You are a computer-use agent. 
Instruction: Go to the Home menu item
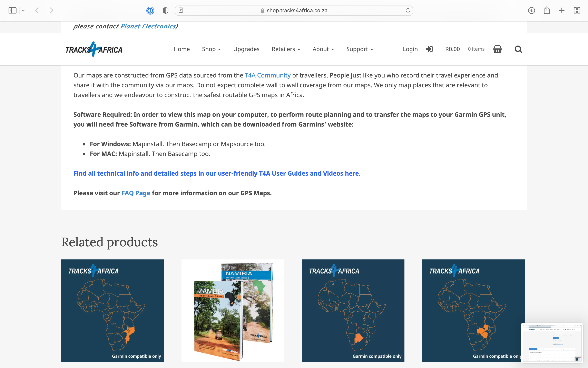pyautogui.click(x=182, y=49)
